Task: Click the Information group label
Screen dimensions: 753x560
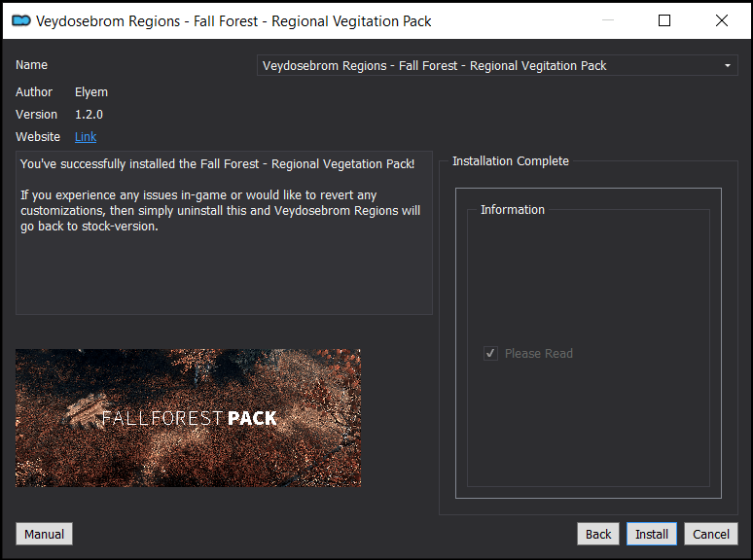Action: point(513,210)
